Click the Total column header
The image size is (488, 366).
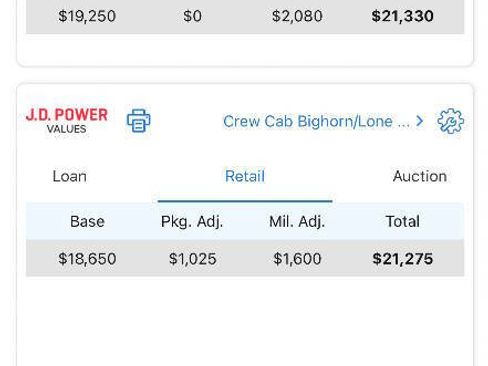[x=402, y=222]
